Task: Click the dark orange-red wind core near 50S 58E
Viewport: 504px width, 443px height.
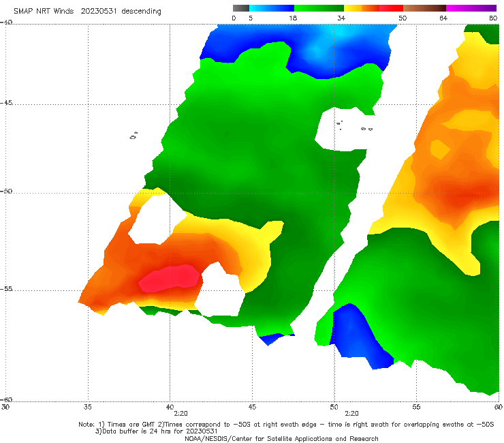Action: 466,193
